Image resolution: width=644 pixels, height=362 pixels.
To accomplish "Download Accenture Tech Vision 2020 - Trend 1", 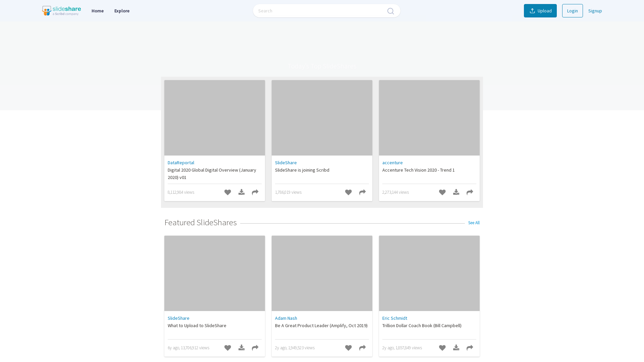I will pyautogui.click(x=456, y=192).
